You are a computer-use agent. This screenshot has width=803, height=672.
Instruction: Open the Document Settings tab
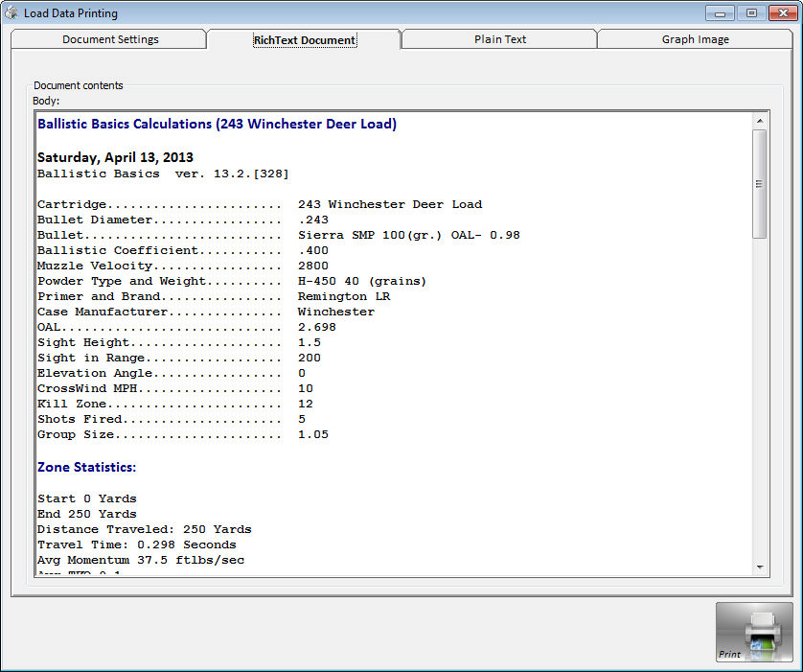[110, 39]
